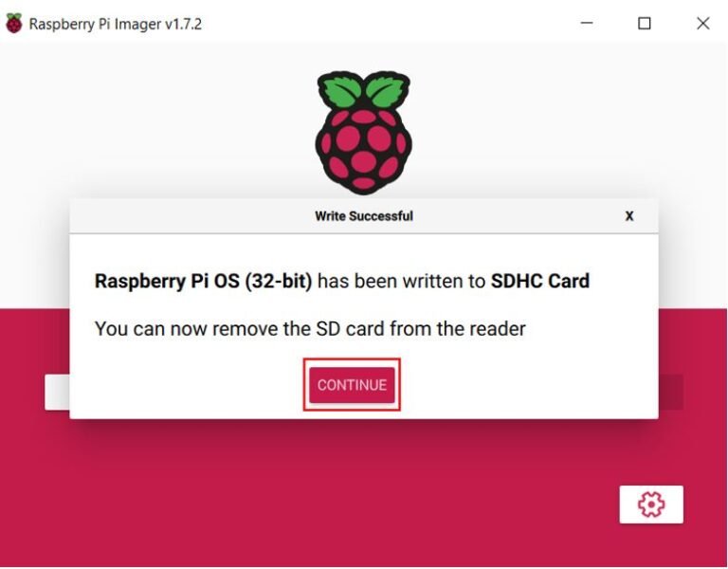Click the 'Write Successful' dialog title
The width and height of the screenshot is (728, 569).
364,216
